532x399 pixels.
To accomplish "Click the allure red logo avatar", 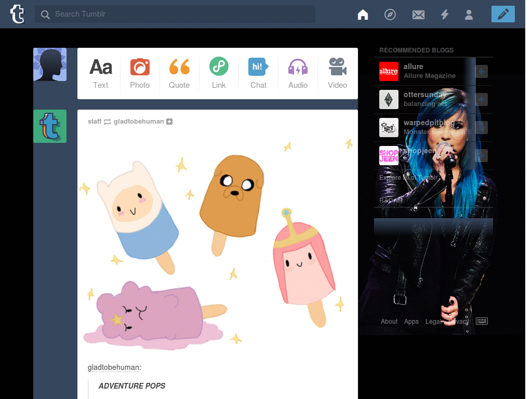I will (389, 72).
